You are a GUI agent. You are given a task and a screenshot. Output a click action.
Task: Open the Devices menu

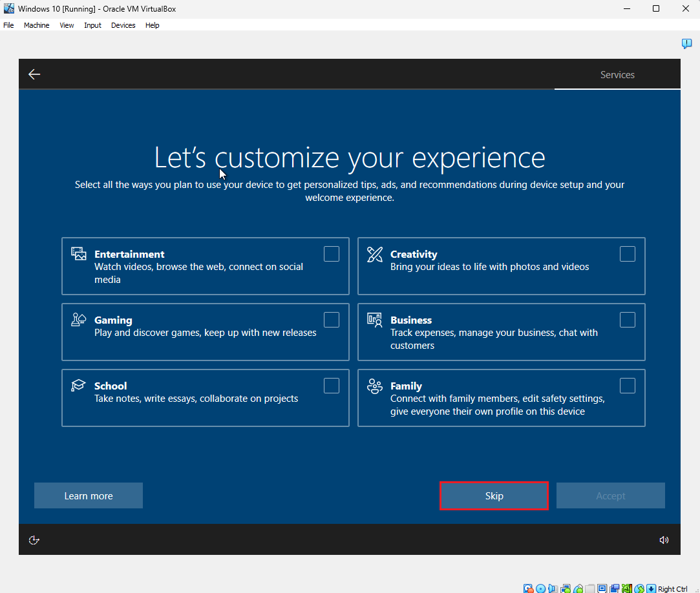(123, 25)
